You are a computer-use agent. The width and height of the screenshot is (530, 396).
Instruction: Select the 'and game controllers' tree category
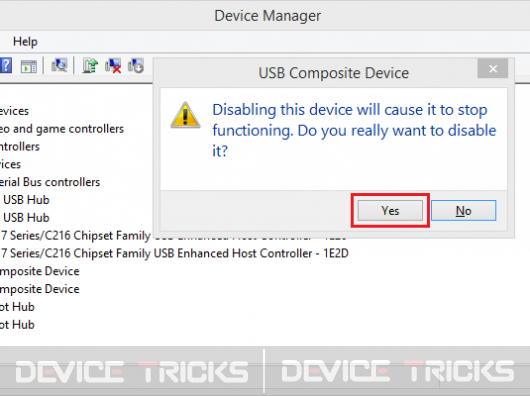pyautogui.click(x=62, y=129)
